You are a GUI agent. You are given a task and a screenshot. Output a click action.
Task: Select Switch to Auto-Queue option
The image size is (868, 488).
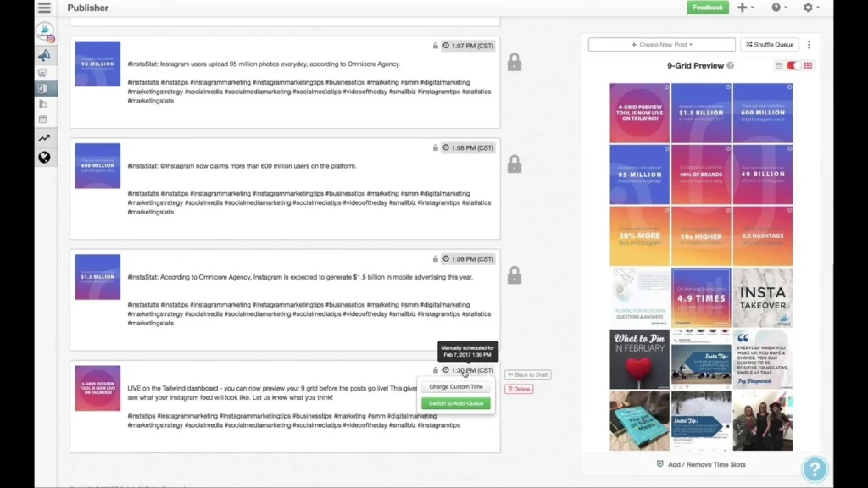455,403
